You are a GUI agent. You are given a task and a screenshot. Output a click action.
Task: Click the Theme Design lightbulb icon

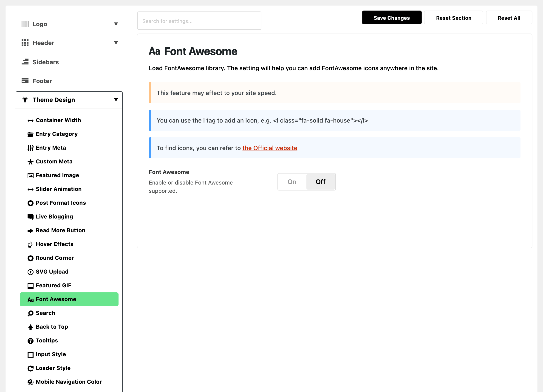(25, 100)
